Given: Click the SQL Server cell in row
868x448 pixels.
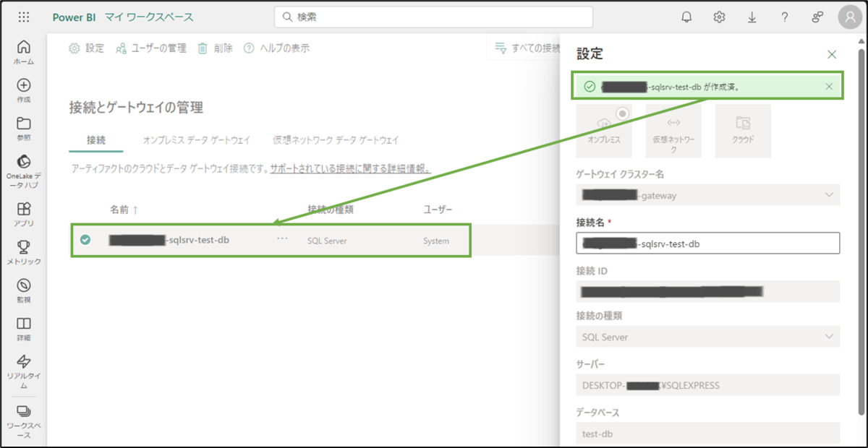Looking at the screenshot, I should click(327, 241).
